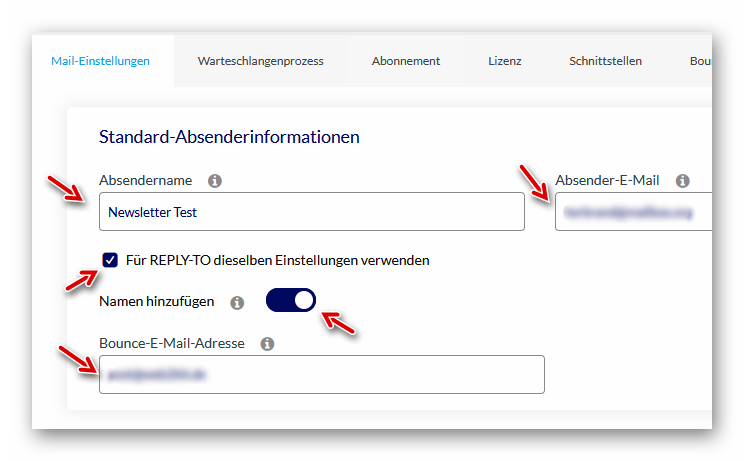Uncheck the REPLY-TO same settings checkbox
744x461 pixels.
pos(110,260)
